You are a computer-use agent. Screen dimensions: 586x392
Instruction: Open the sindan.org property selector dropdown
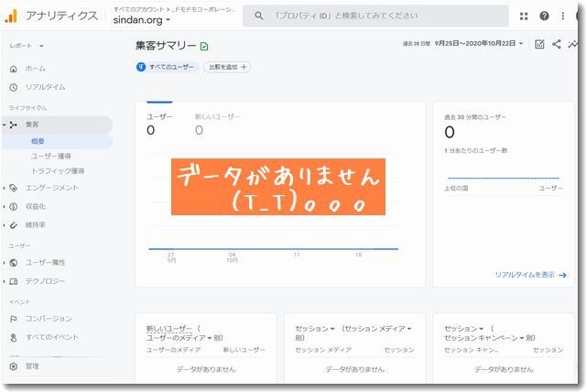tap(142, 19)
